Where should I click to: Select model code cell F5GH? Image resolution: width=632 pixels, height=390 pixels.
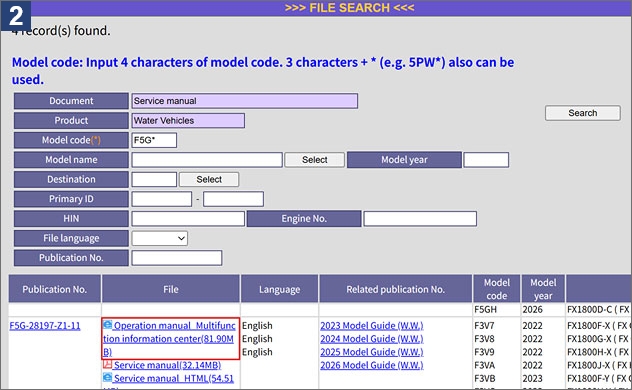coord(485,309)
